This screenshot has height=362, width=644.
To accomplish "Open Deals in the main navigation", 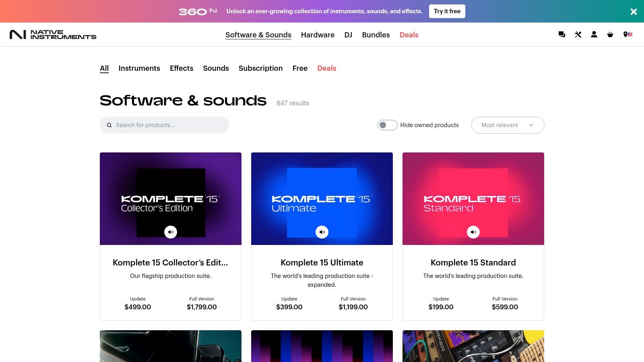I will tap(409, 35).
